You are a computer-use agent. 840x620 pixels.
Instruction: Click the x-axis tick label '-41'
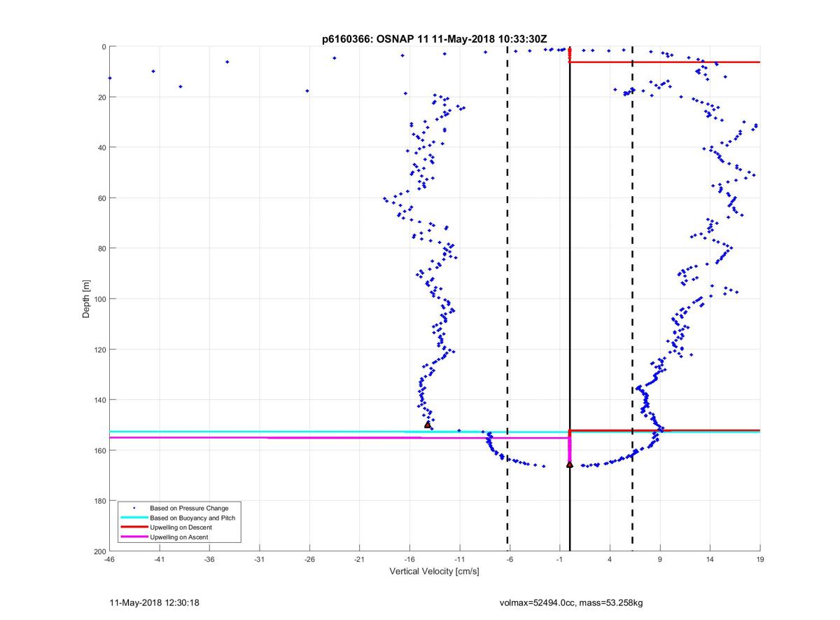[160, 559]
